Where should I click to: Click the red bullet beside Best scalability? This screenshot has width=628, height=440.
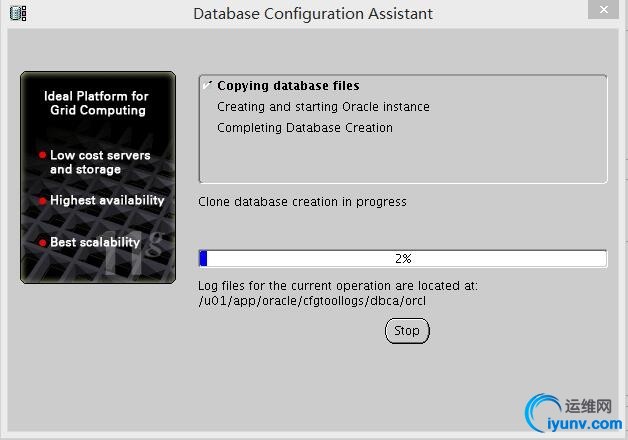[x=42, y=243]
